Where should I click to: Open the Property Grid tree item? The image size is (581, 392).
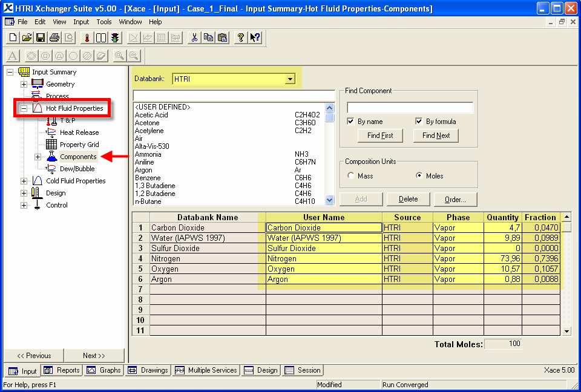(x=79, y=145)
